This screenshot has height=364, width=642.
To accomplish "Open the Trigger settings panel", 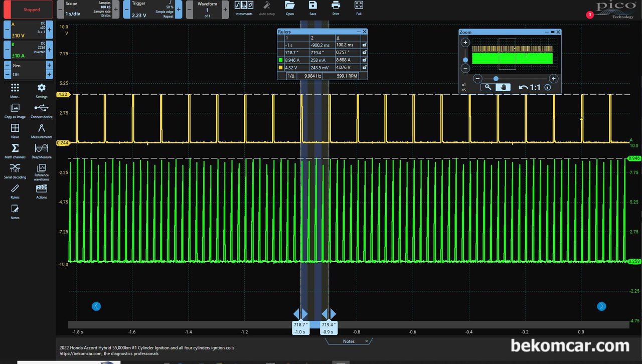I will [x=152, y=10].
